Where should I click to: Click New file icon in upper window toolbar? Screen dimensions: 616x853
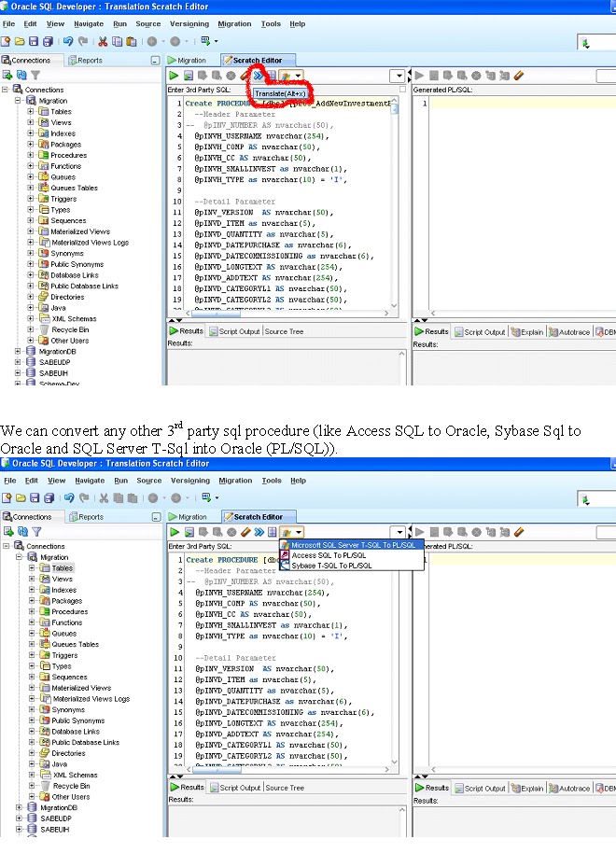(6, 41)
